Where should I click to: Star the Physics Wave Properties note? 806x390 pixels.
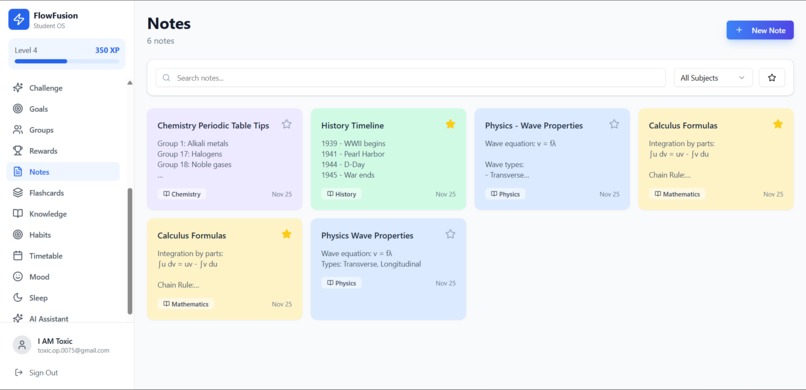(450, 234)
